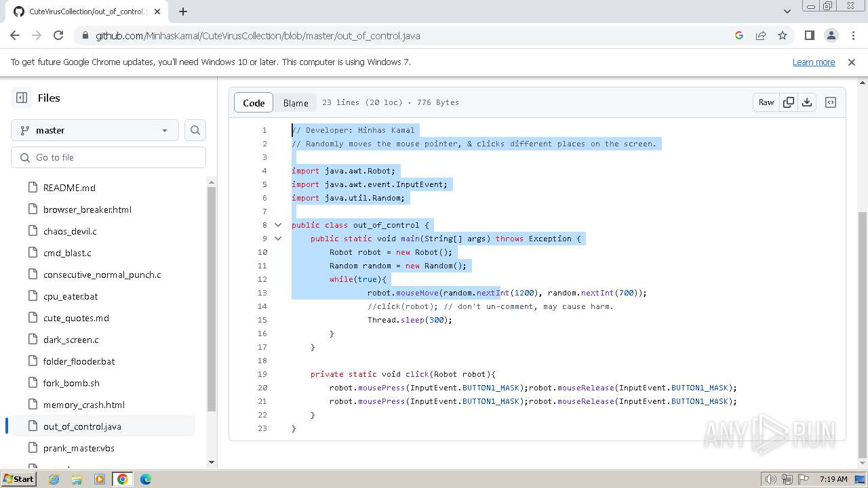
Task: Open the share page icon in address bar
Action: pyautogui.click(x=761, y=35)
